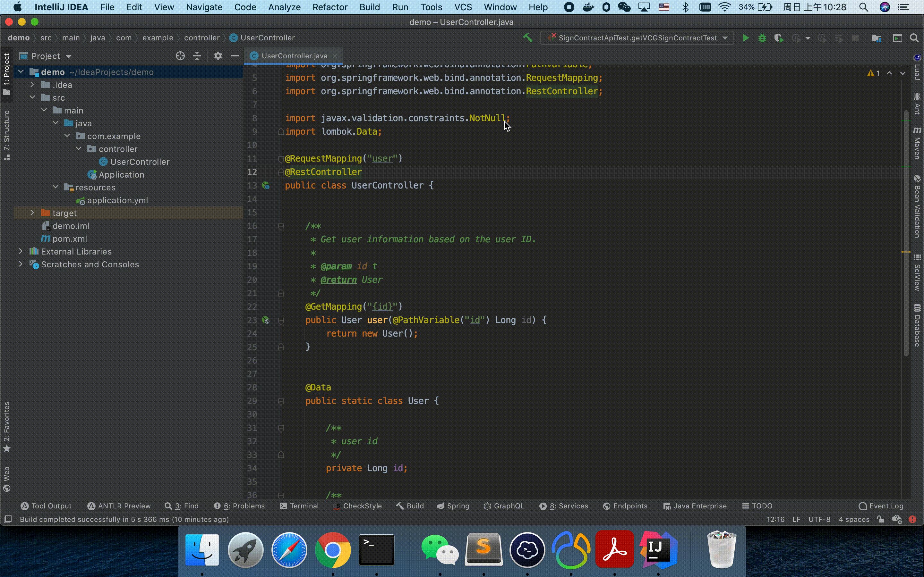Open the Event Log button

(881, 506)
